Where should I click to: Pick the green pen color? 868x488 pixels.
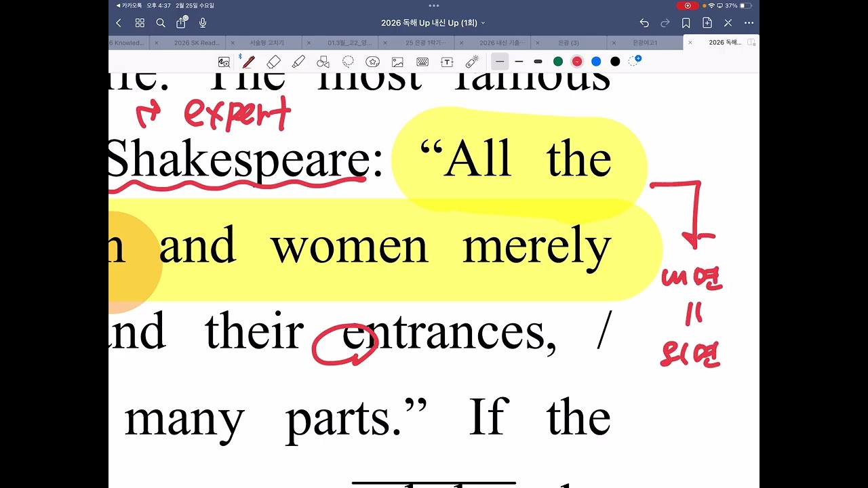(x=558, y=62)
